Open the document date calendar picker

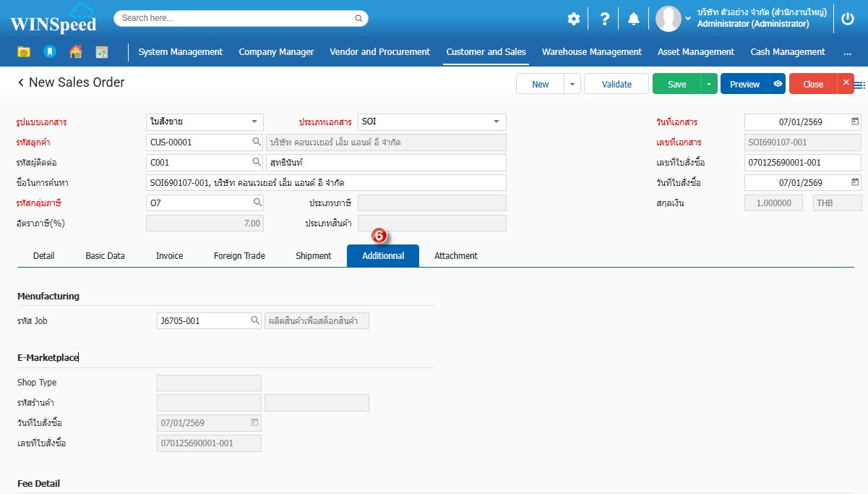tap(855, 122)
